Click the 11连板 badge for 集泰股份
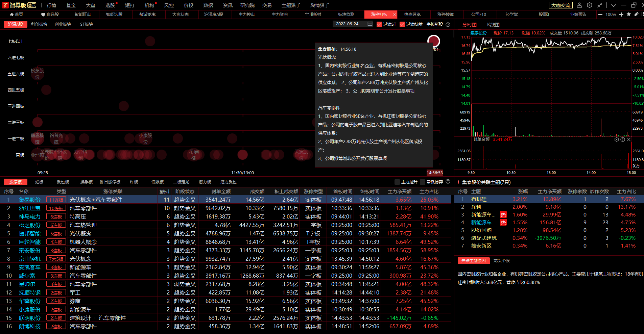 click(x=56, y=200)
